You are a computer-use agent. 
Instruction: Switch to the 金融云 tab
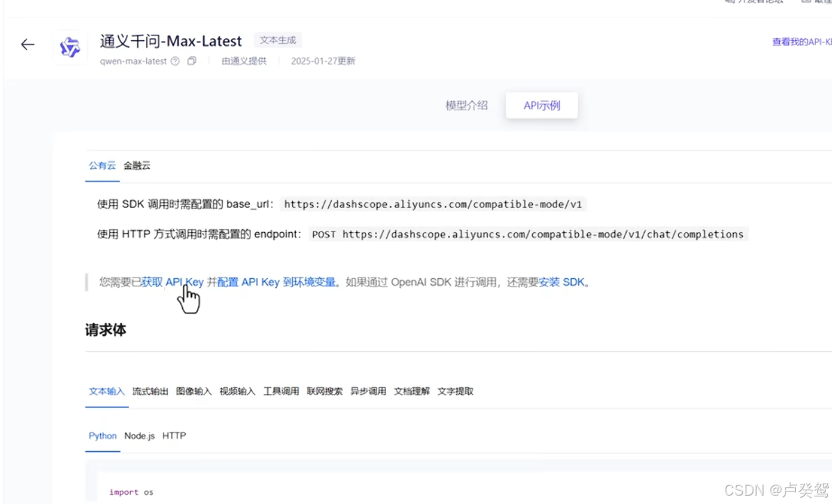[x=137, y=165]
